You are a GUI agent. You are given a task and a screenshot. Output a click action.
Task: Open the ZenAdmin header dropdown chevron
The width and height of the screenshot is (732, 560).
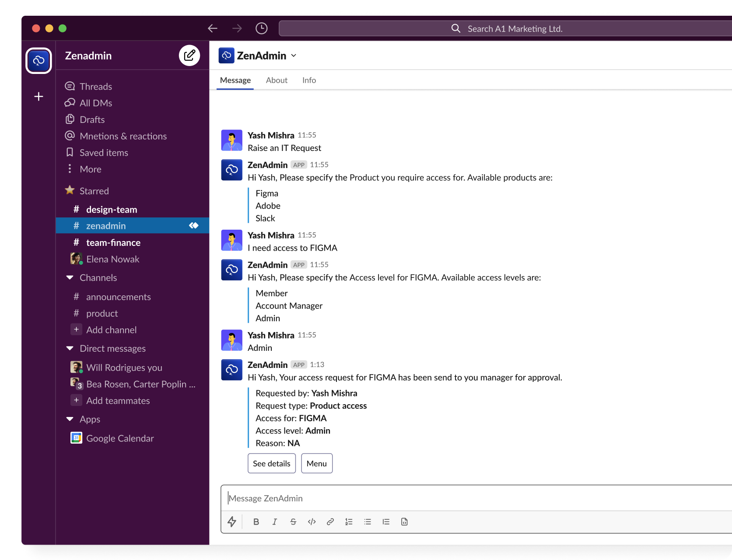point(294,56)
